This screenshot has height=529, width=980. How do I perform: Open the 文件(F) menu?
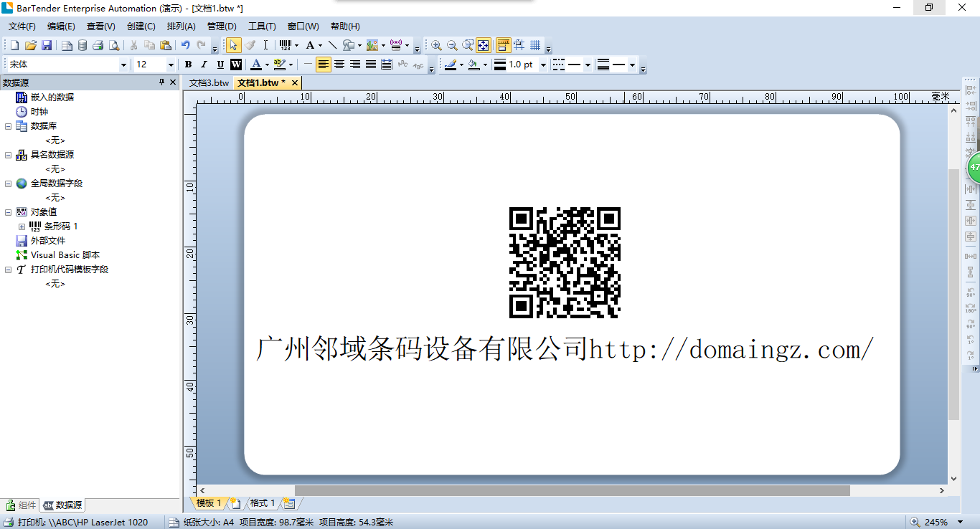click(22, 27)
